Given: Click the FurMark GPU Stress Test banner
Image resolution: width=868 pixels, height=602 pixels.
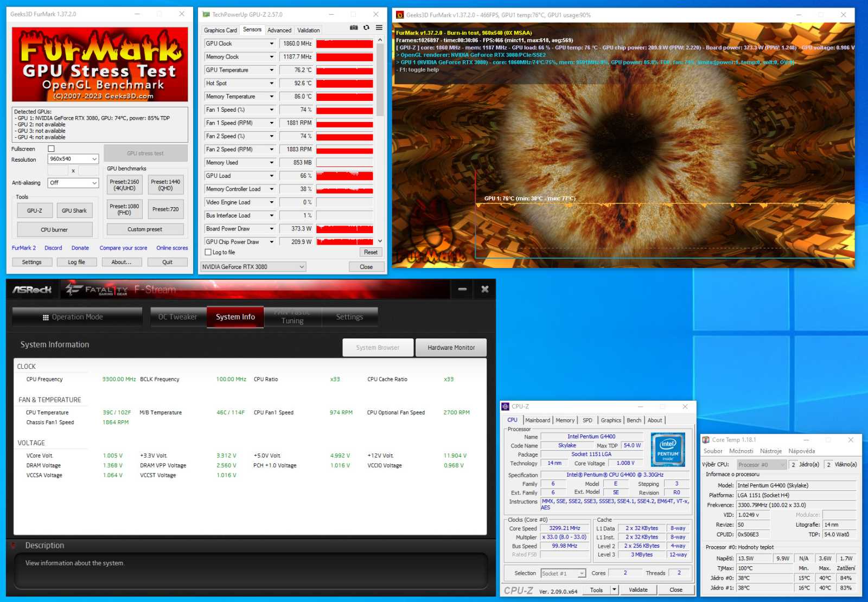Looking at the screenshot, I should click(x=100, y=65).
